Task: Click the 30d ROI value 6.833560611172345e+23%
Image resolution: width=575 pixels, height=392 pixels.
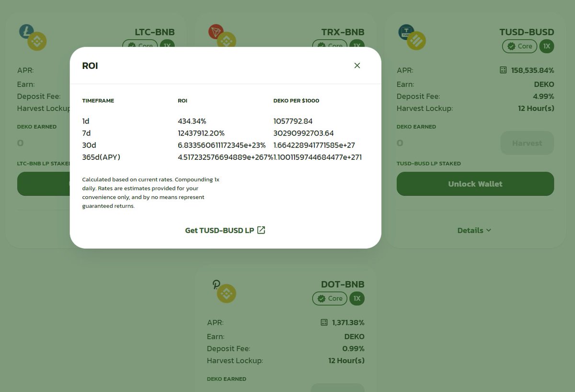Action: [221, 145]
